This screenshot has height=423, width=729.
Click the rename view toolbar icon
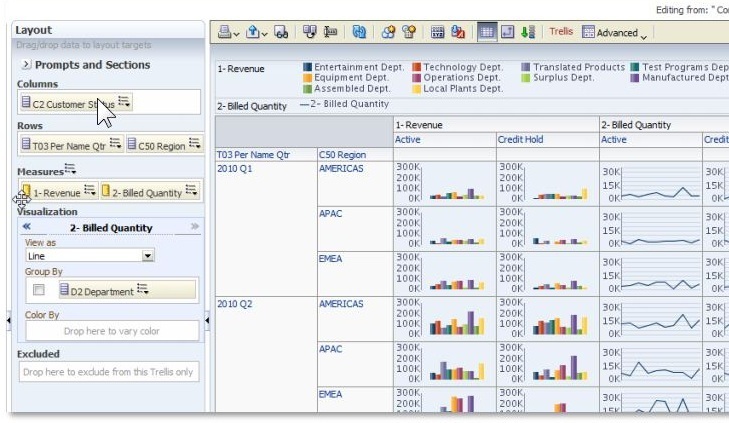[330, 32]
